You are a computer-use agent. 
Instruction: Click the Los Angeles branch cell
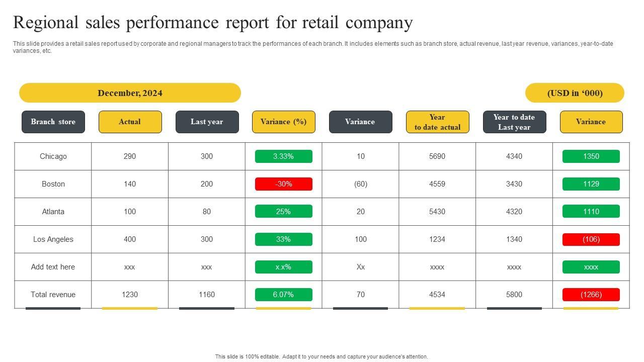[x=53, y=239]
